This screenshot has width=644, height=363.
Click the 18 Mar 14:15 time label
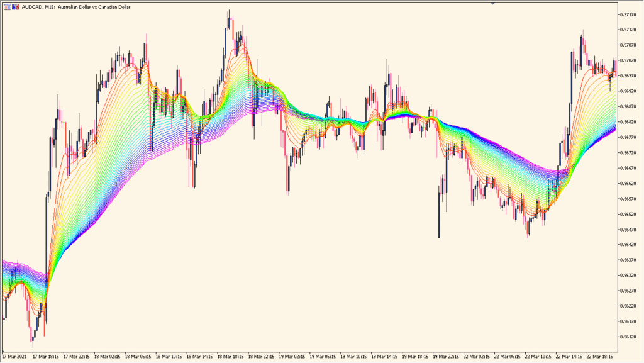pyautogui.click(x=199, y=357)
